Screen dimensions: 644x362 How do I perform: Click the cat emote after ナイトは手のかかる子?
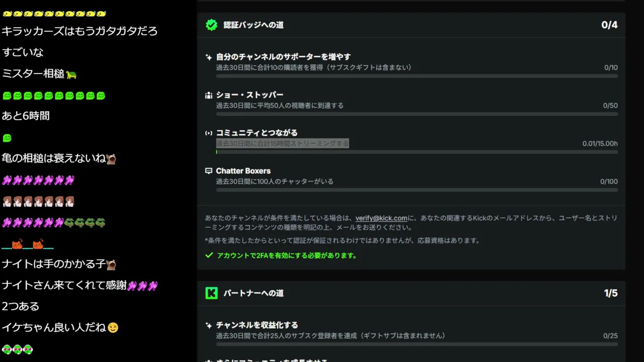pos(111,264)
